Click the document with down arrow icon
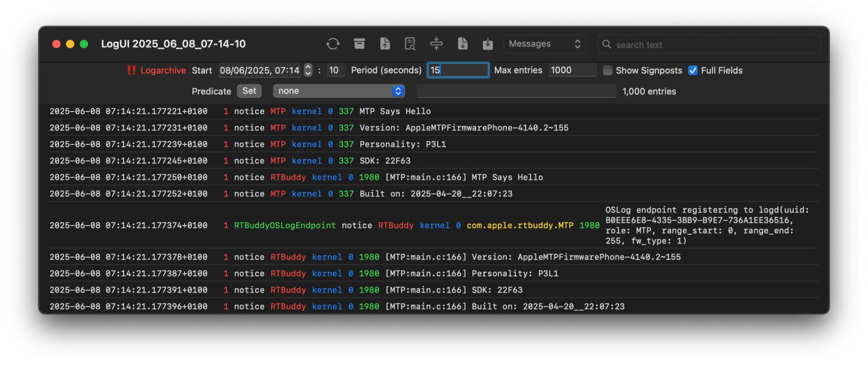The height and width of the screenshot is (365, 868). pos(462,44)
